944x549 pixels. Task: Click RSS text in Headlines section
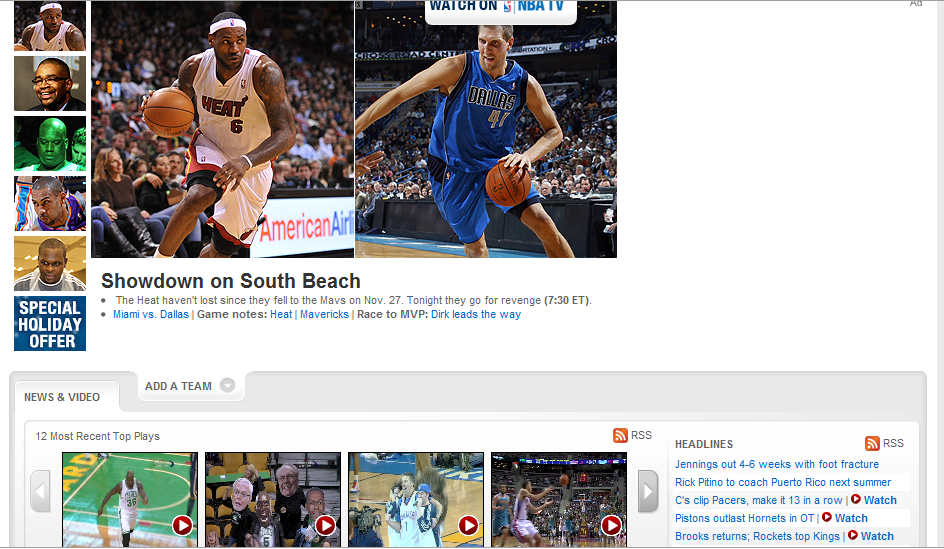(893, 444)
